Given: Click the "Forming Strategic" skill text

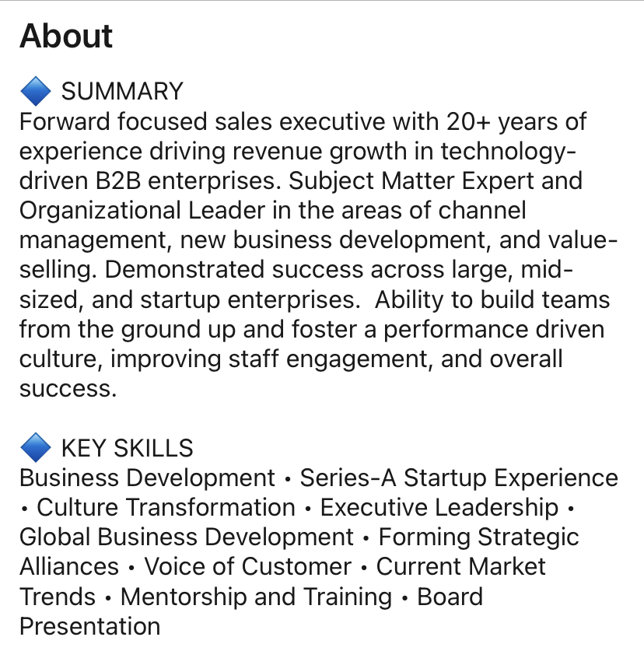Looking at the screenshot, I should (x=478, y=537).
